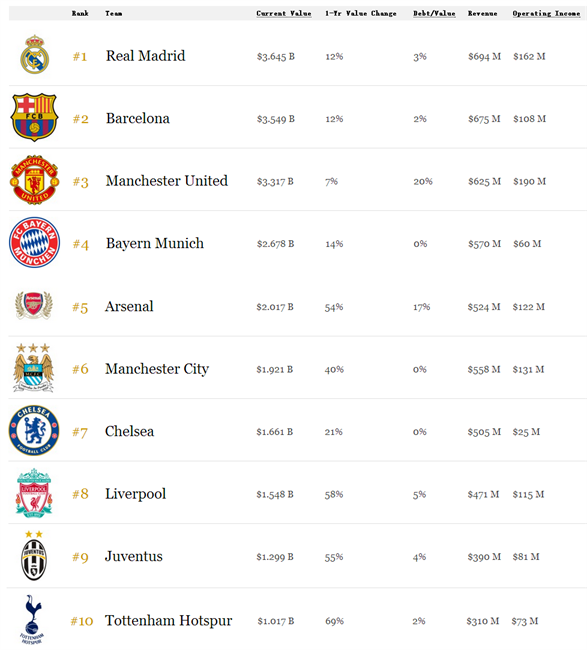Open the Liverpool crest
The height and width of the screenshot is (650, 587).
coord(34,493)
